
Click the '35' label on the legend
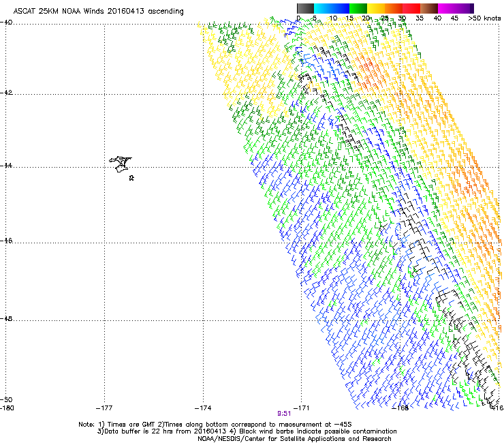(420, 18)
